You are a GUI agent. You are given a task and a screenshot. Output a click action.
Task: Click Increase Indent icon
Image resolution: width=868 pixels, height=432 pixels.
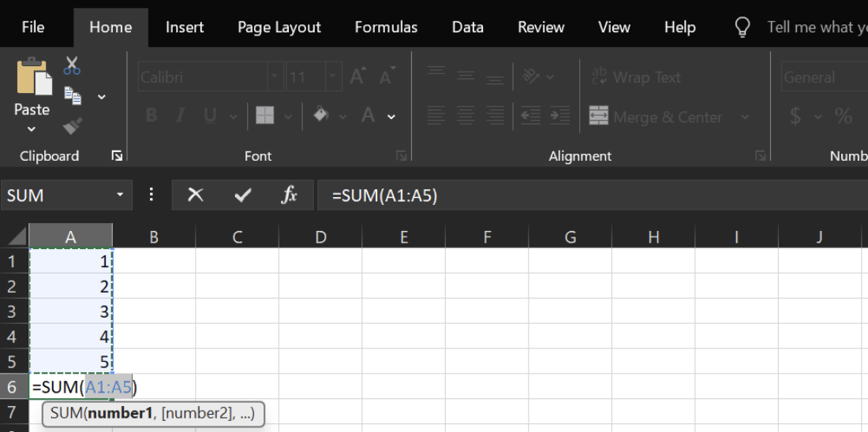[560, 116]
